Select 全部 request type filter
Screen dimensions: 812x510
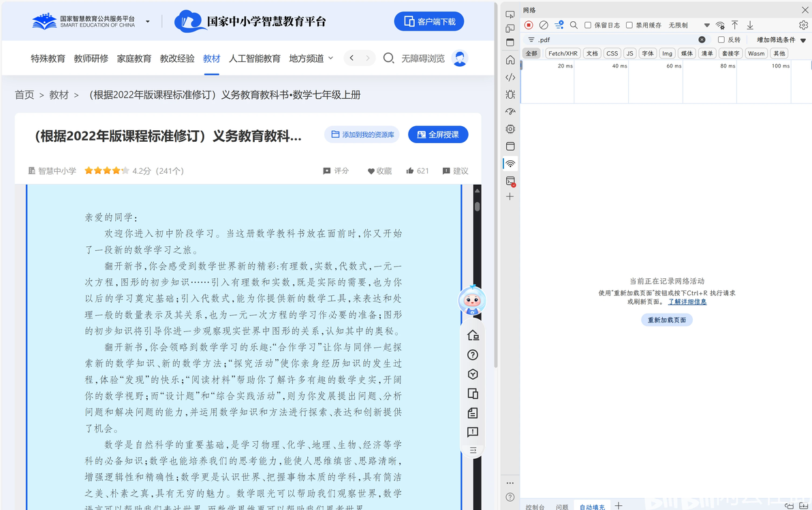point(531,53)
